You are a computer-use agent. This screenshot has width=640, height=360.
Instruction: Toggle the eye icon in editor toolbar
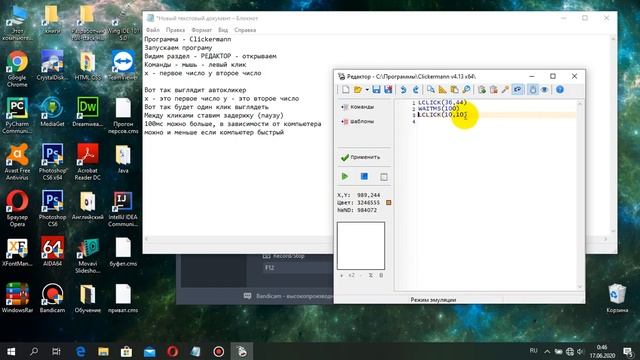(544, 89)
